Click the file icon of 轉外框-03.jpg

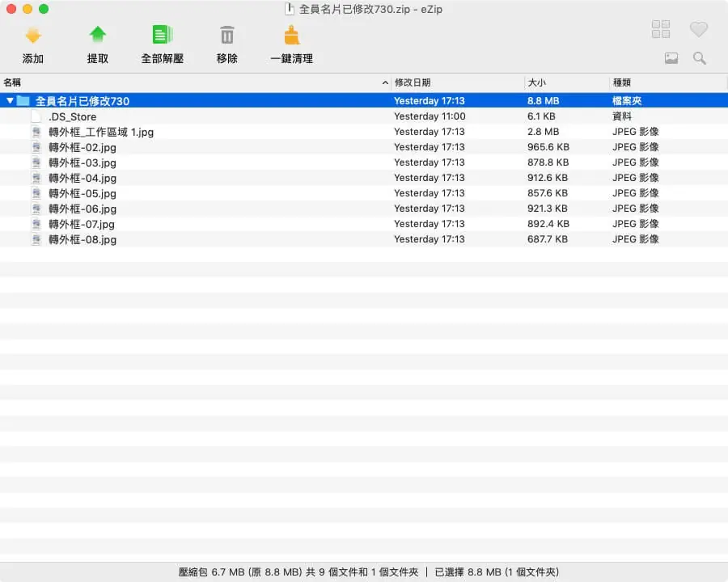[x=36, y=162]
